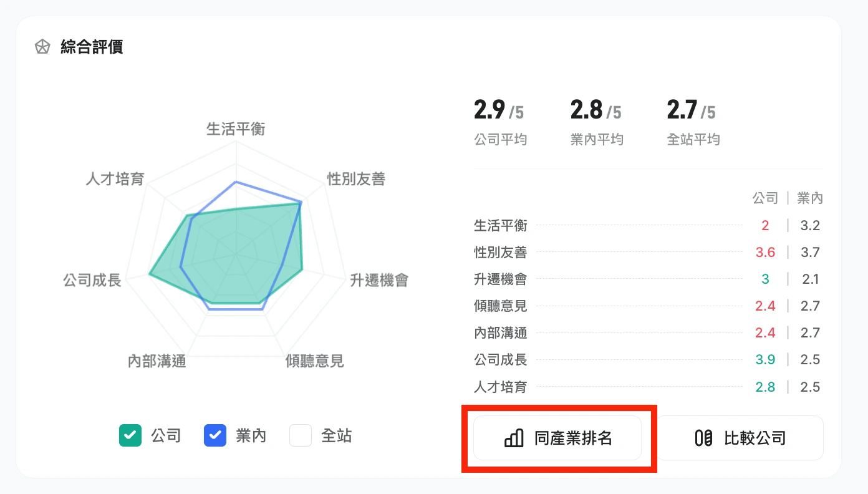Click the 2.8 company score for 人才培育
The height and width of the screenshot is (494, 868).
click(765, 387)
